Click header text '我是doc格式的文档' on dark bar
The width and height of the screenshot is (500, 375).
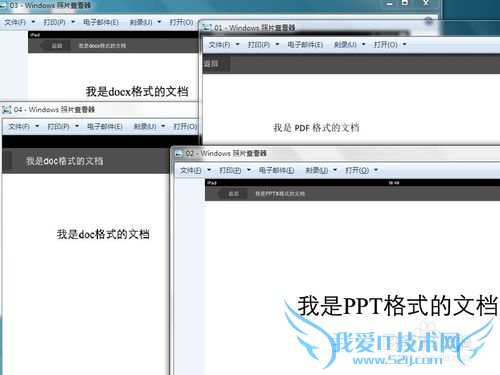65,161
